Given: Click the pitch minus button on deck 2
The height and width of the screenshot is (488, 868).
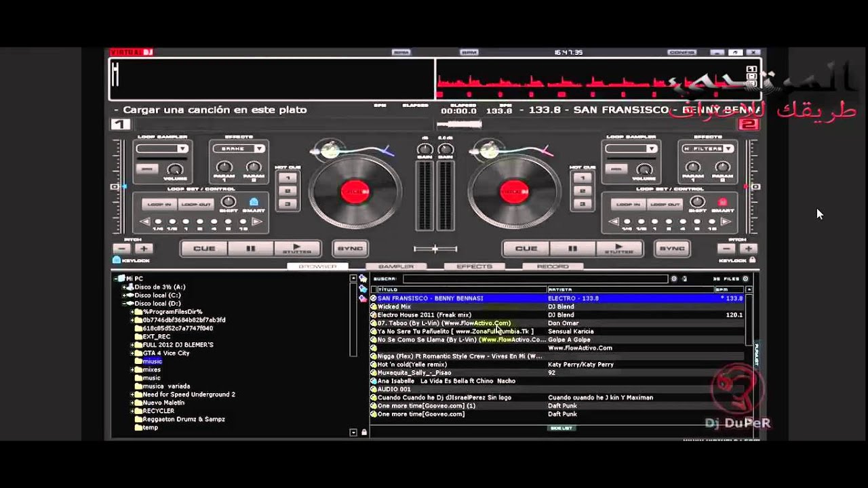Looking at the screenshot, I should coord(725,249).
